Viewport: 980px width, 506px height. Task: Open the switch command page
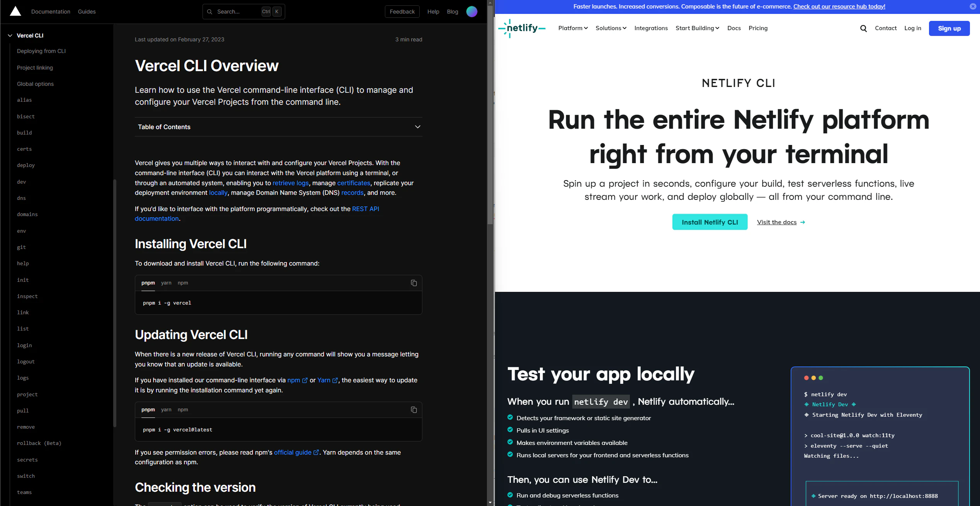(x=26, y=476)
